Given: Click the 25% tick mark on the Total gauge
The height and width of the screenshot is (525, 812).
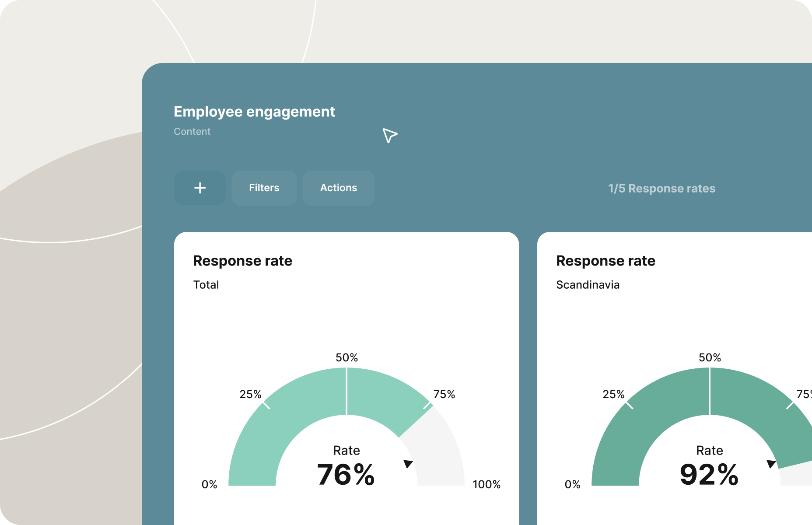Looking at the screenshot, I should [x=267, y=405].
